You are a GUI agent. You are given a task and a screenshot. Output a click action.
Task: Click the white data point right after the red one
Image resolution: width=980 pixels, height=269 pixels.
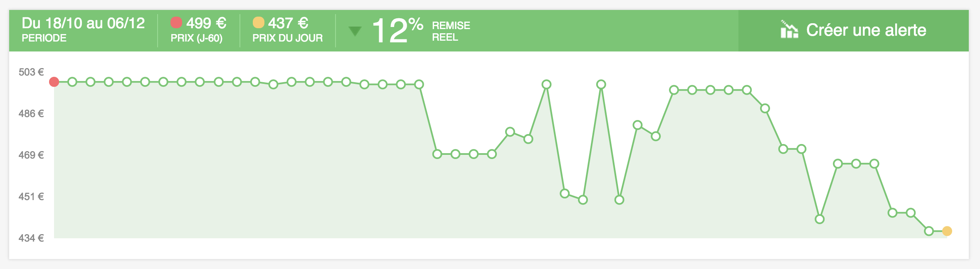pyautogui.click(x=72, y=82)
